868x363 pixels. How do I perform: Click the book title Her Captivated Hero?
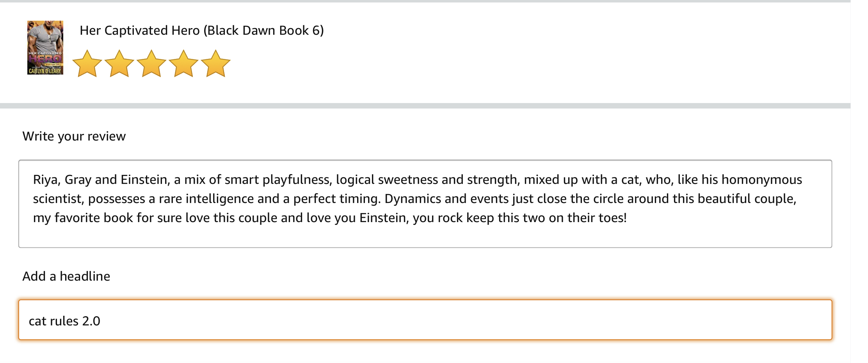(201, 30)
